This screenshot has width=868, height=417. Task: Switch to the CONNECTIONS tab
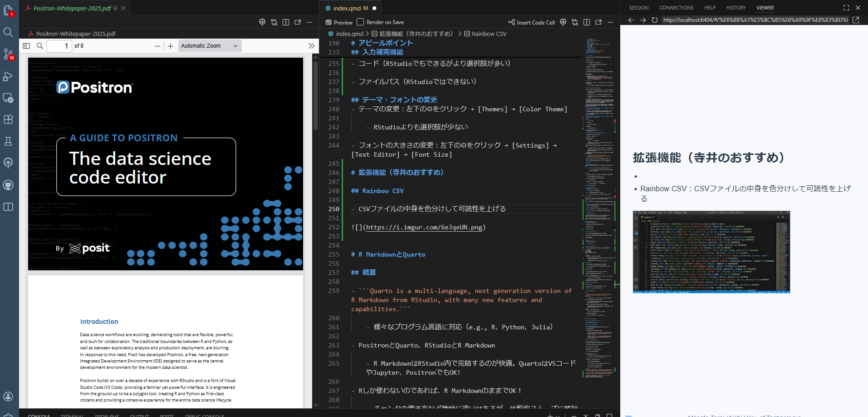676,8
